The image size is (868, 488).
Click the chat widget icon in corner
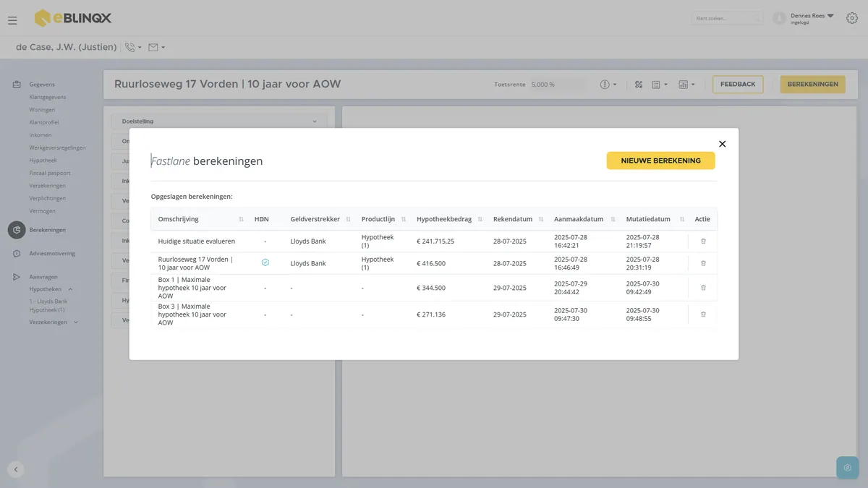click(848, 468)
